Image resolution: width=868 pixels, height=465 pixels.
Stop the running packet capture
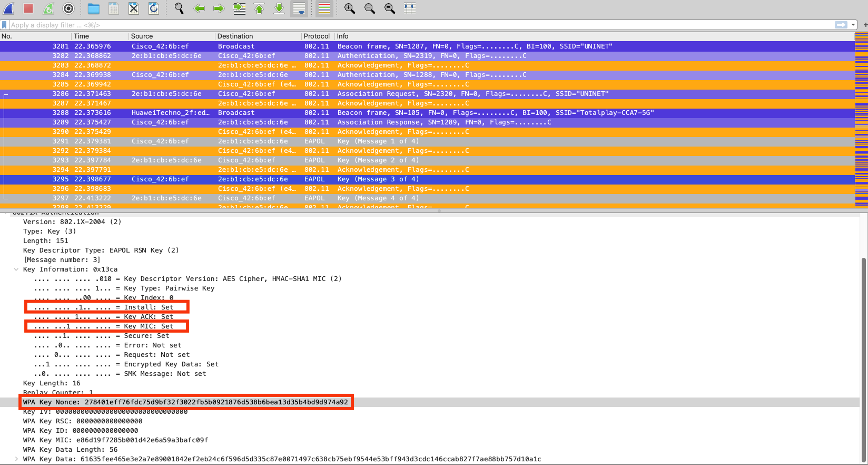(x=28, y=8)
